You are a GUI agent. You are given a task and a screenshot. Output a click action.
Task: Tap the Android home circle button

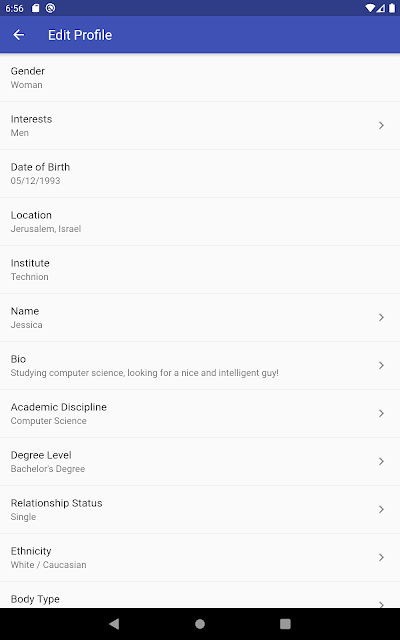coord(200,624)
